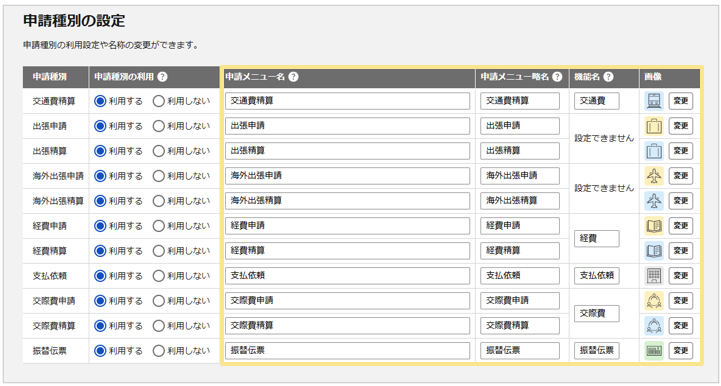
Task: Click the blue people icon in 交際費精算 row
Action: [654, 326]
